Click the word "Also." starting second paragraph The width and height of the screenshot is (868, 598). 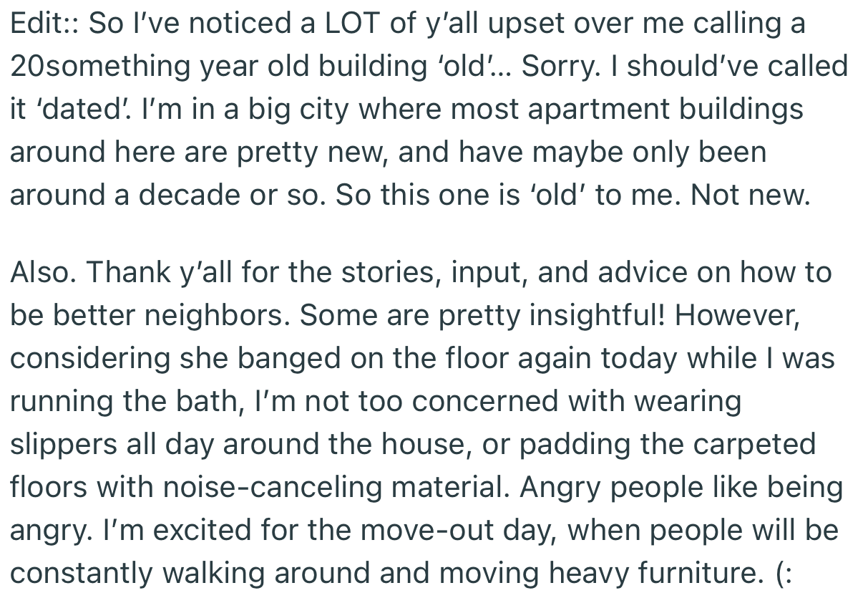(41, 273)
